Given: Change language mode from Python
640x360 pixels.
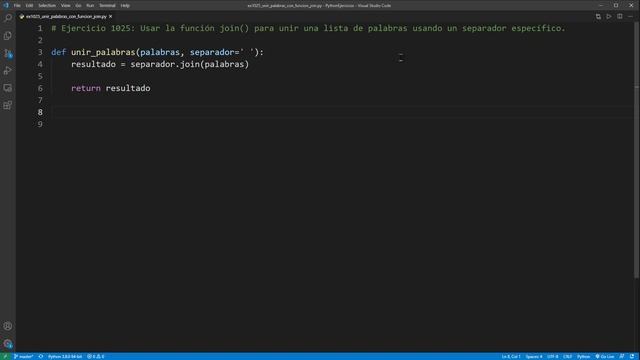Looking at the screenshot, I should coord(583,356).
